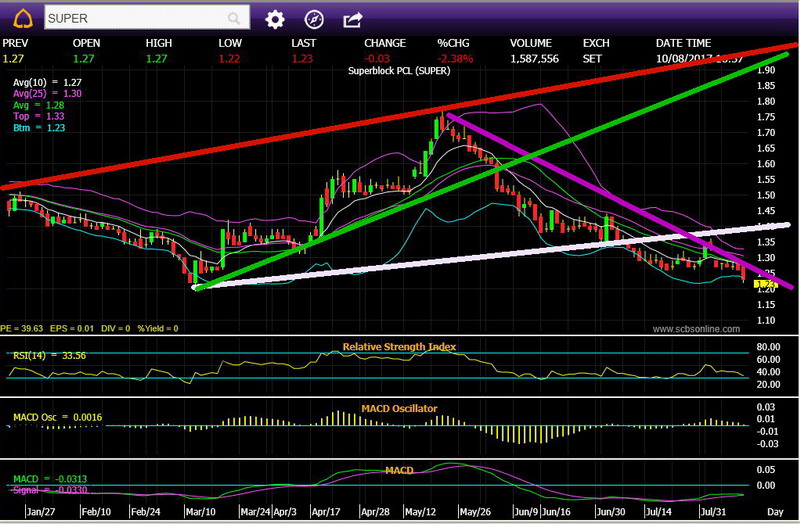Click the Signal legend in MACD panel
The image size is (800, 524).
(x=42, y=490)
